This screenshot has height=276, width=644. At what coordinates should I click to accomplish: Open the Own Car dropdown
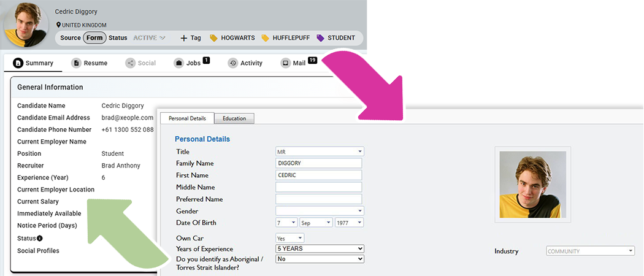pyautogui.click(x=289, y=238)
